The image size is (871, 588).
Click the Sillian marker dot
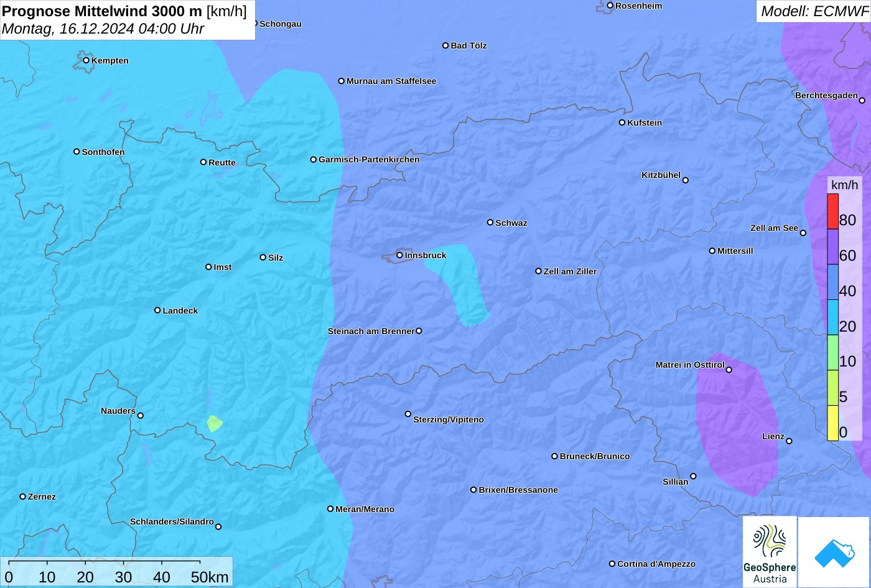[x=694, y=477]
